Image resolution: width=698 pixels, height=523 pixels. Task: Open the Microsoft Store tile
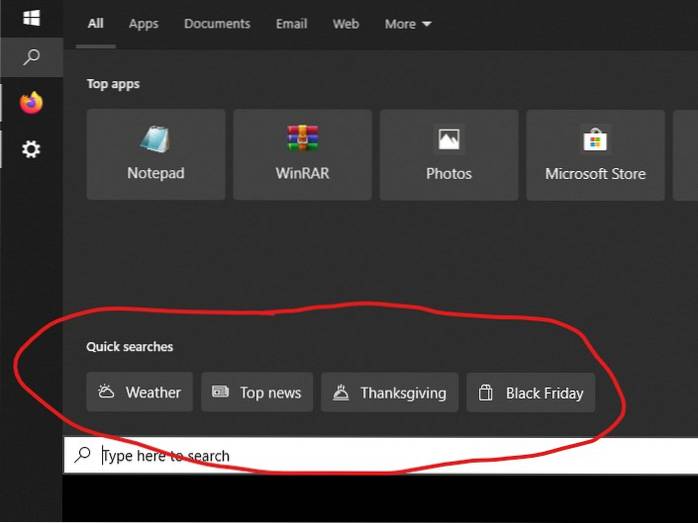595,154
